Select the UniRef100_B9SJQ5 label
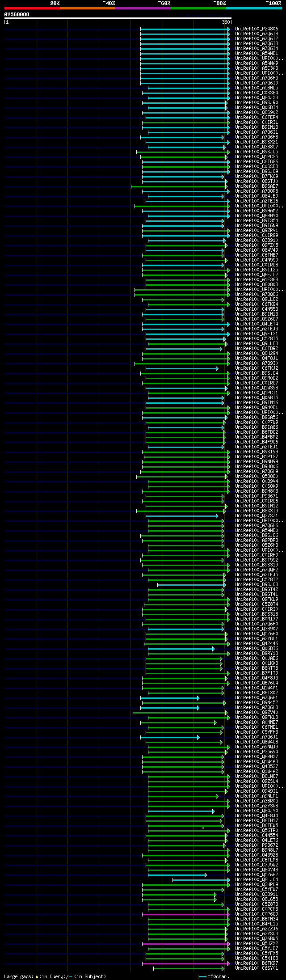The width and height of the screenshot is (286, 980). tap(257, 152)
